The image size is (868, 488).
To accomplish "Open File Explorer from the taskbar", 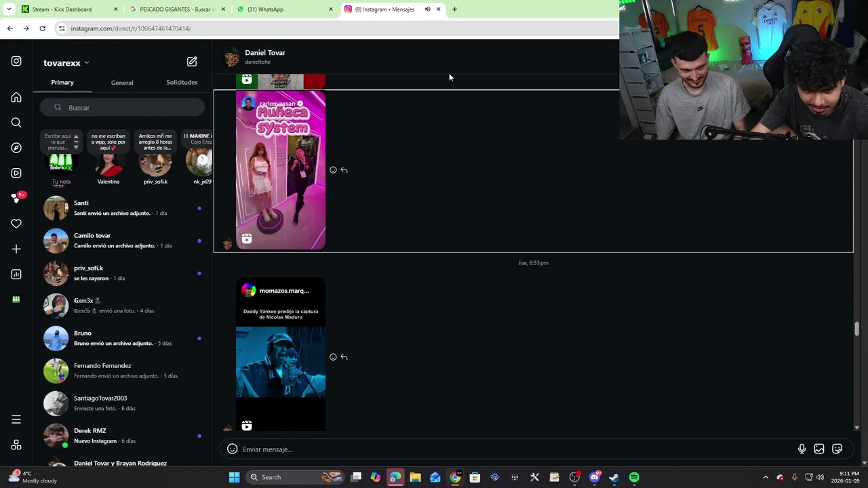I will pos(415,477).
